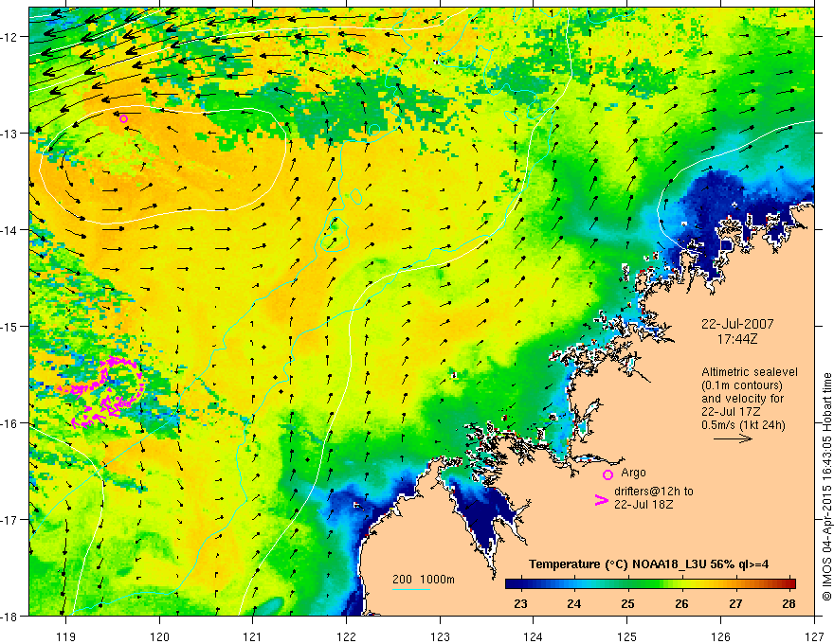Screen dimensions: 834x644
Task: Click the 'Argo' legend label
Action: pos(633,473)
